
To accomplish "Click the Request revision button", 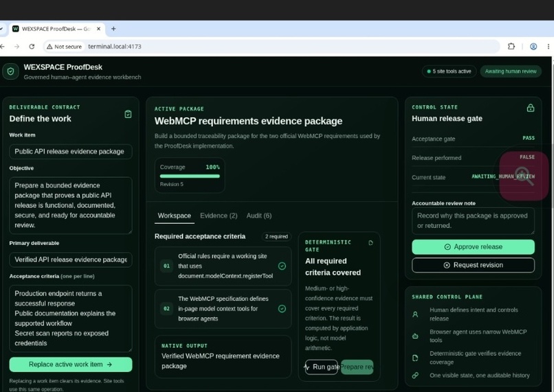I will point(473,265).
